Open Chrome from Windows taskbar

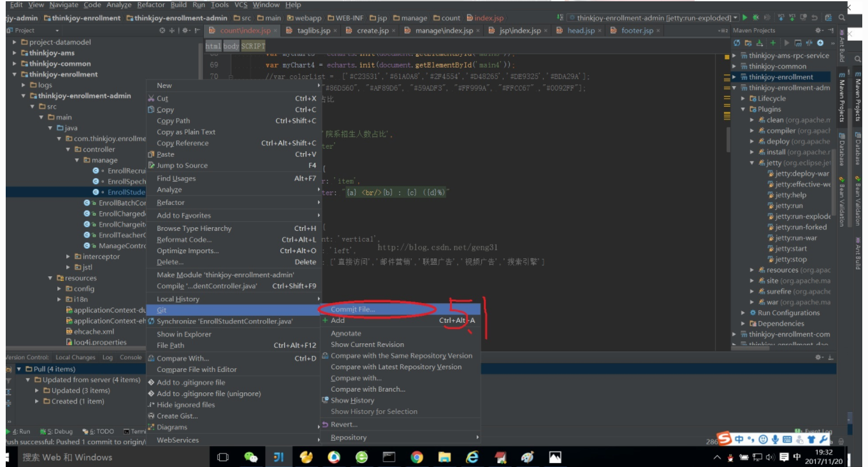[417, 457]
